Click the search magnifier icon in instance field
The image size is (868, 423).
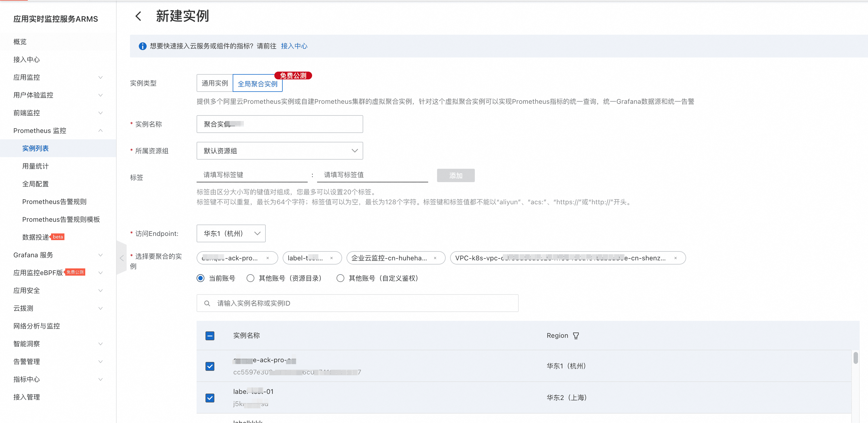tap(207, 303)
